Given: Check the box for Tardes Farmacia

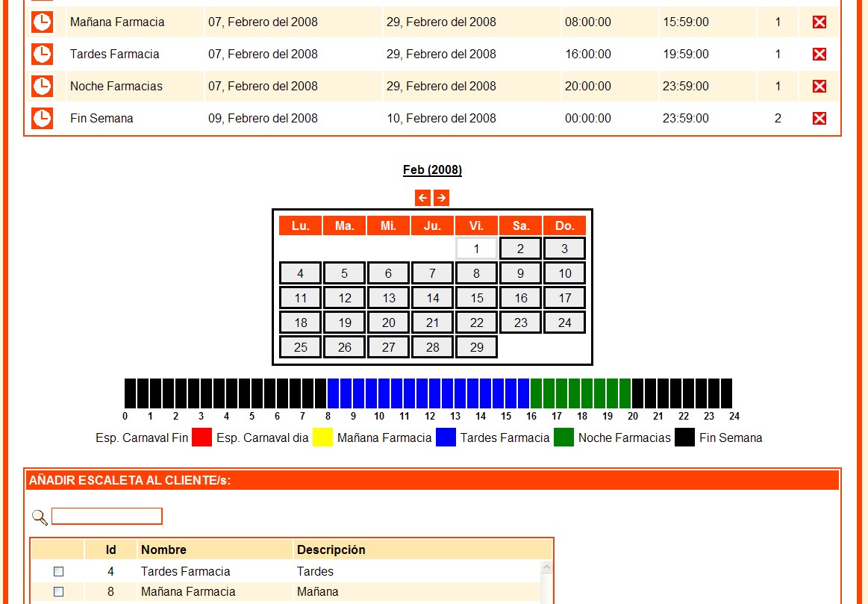Looking at the screenshot, I should coord(59,572).
